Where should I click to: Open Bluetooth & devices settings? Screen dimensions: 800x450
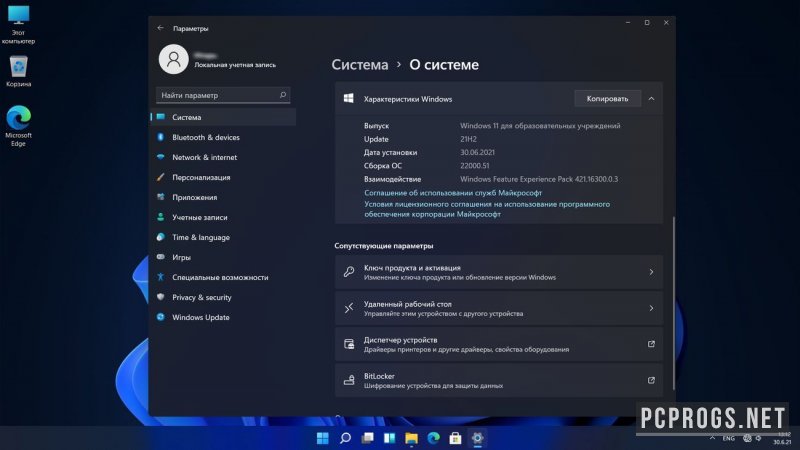(x=223, y=137)
